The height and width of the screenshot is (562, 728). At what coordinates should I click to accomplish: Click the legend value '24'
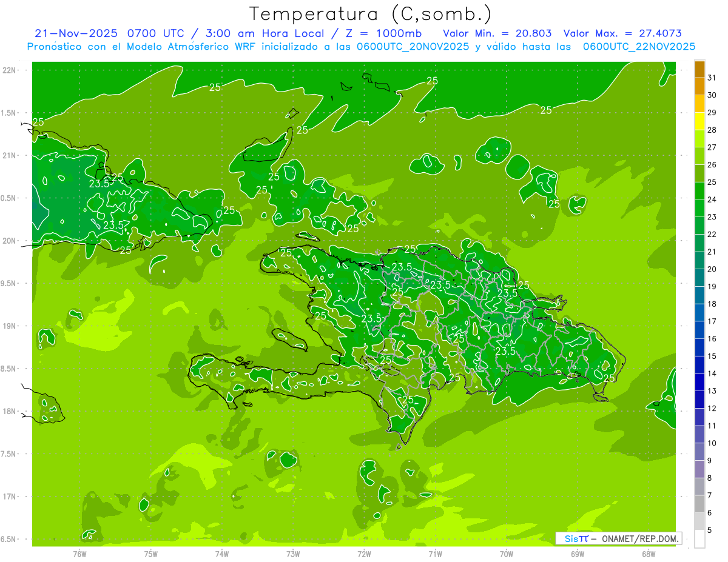pyautogui.click(x=712, y=199)
